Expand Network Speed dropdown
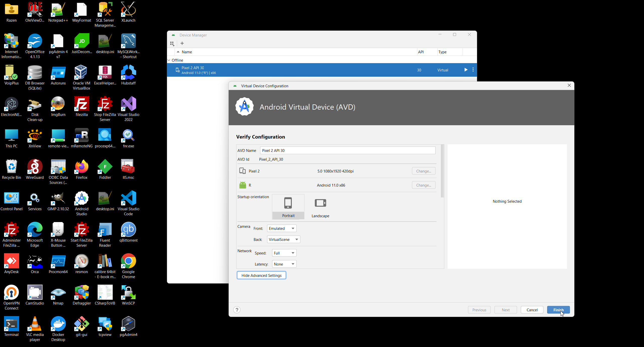The width and height of the screenshot is (644, 347). pyautogui.click(x=284, y=253)
